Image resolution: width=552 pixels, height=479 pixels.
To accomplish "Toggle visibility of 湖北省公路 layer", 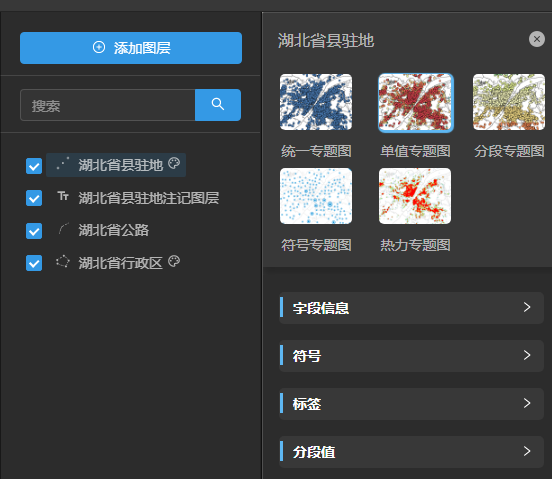I will (34, 231).
